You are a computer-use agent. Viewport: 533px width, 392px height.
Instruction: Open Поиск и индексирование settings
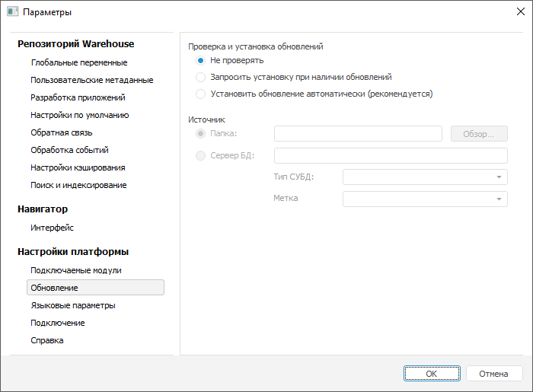coord(78,185)
